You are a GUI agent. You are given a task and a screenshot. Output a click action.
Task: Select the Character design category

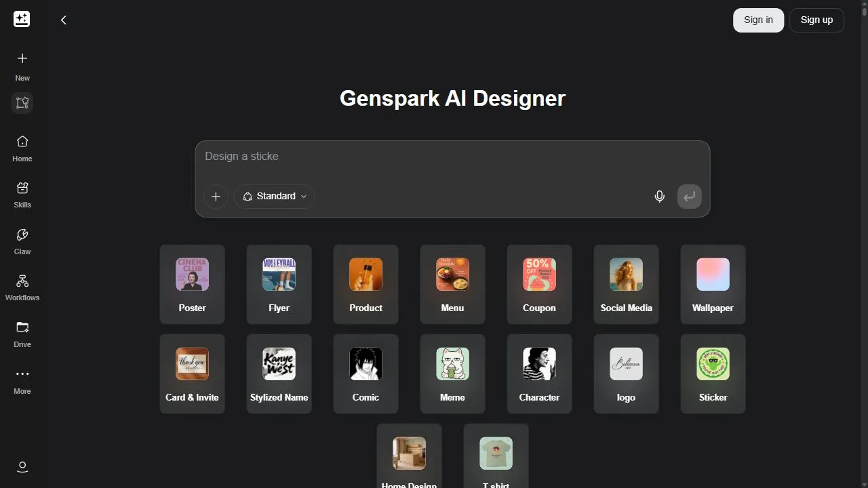[539, 374]
